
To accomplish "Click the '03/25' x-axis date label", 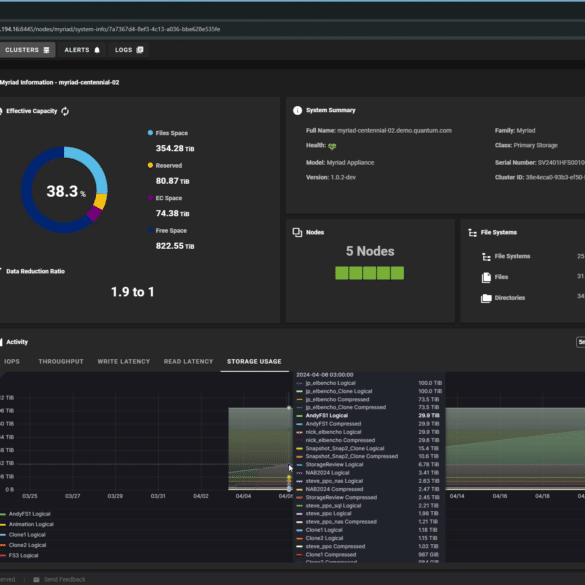I will click(x=29, y=496).
